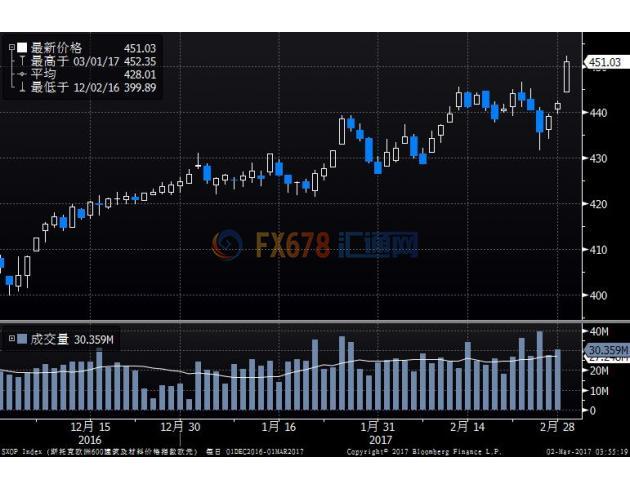The width and height of the screenshot is (630, 490).
Task: Click the 420 price axis label
Action: pyautogui.click(x=598, y=204)
